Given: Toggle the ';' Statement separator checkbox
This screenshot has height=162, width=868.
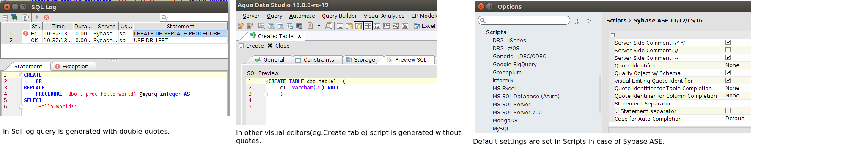Looking at the screenshot, I should 728,111.
